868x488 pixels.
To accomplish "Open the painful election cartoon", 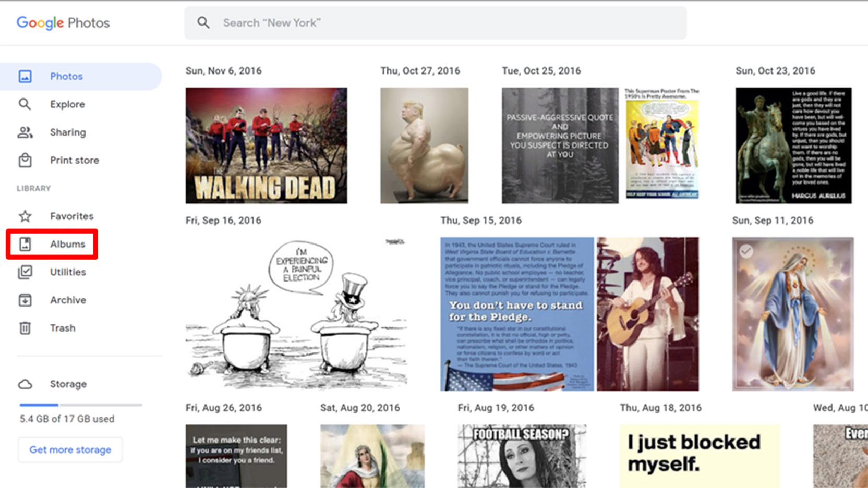I will pos(296,314).
